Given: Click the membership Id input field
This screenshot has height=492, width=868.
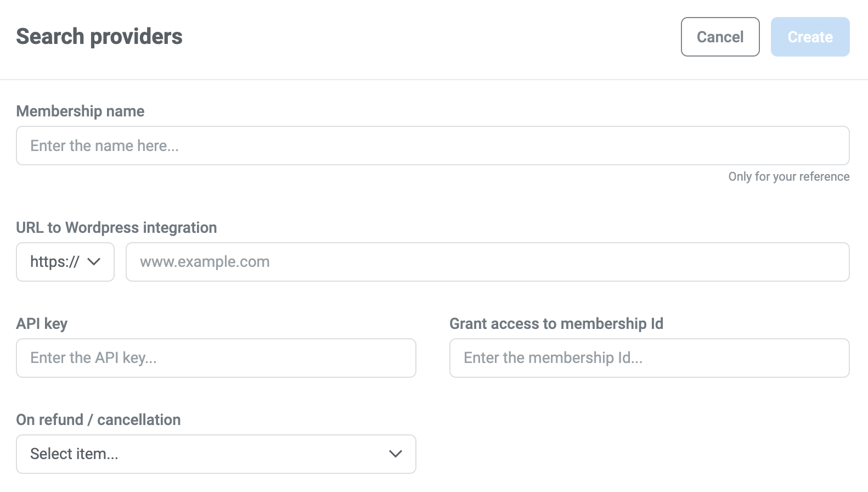Looking at the screenshot, I should coord(649,358).
